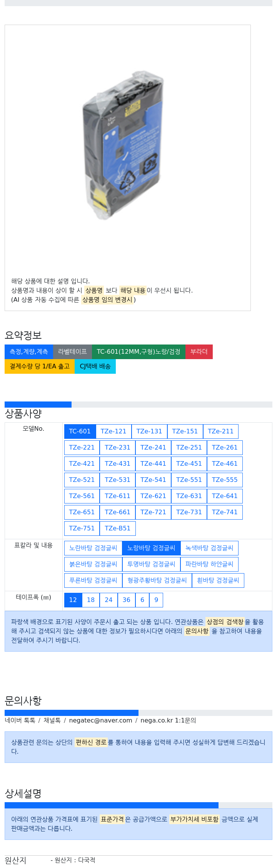Click the label tape product image
The height and width of the screenshot is (868, 277).
coord(123,145)
